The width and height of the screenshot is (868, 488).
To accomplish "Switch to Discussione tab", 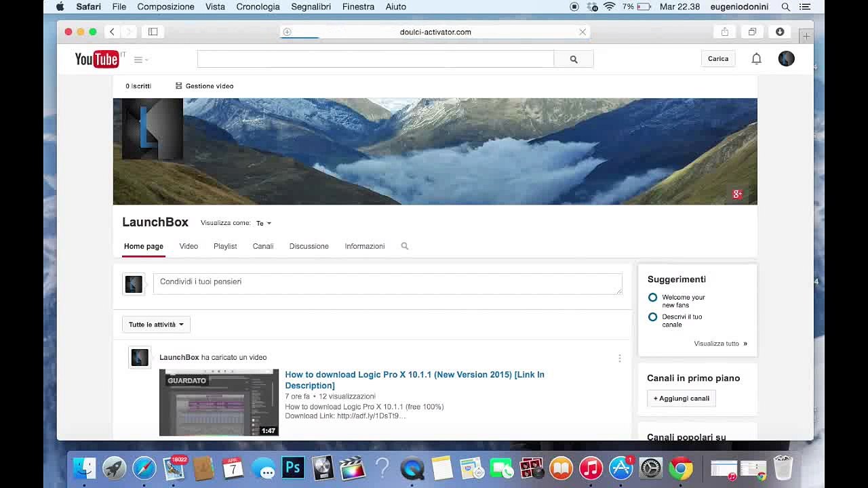I will 309,246.
